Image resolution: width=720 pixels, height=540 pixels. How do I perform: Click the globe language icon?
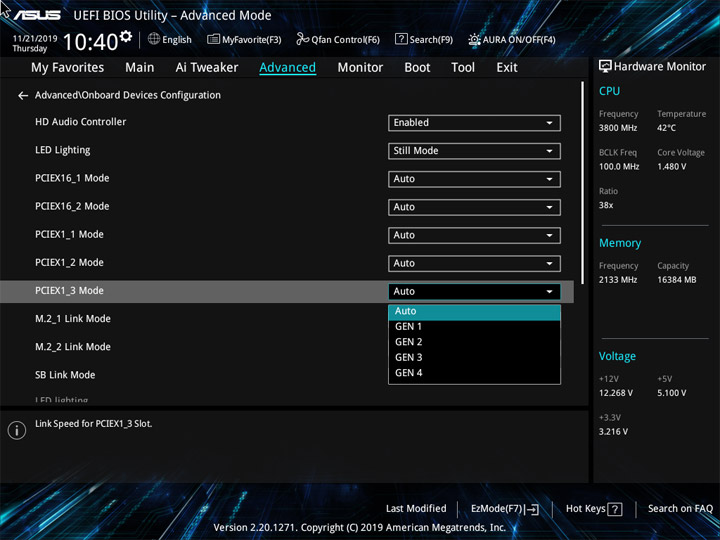pyautogui.click(x=154, y=39)
